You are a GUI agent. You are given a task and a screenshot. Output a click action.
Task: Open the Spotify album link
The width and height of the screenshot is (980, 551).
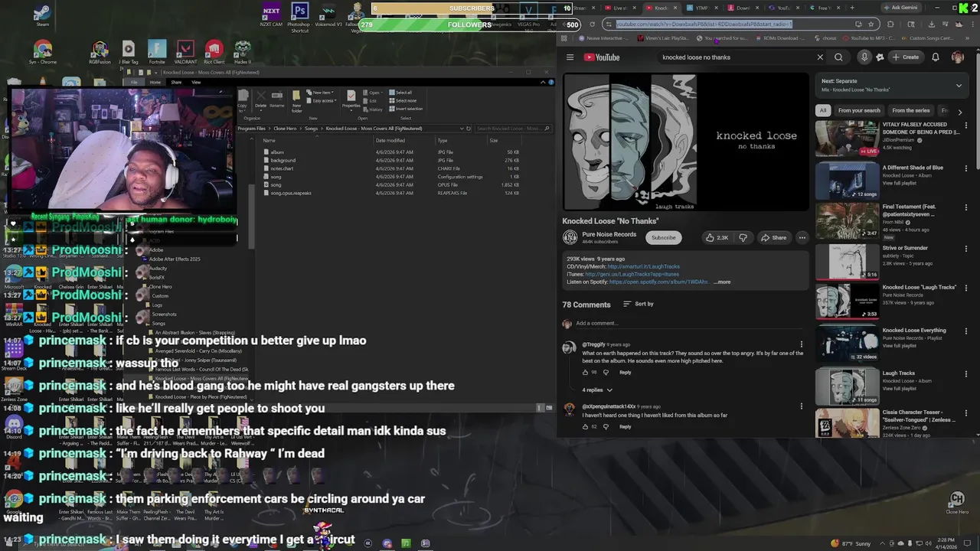658,282
